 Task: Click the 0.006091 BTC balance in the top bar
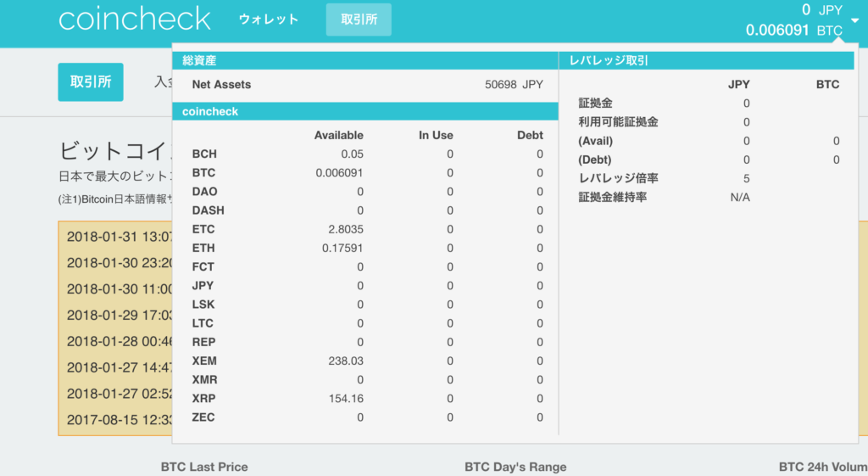pos(793,31)
